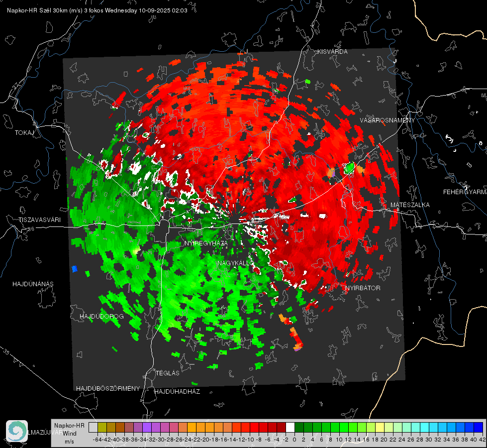Click the '42' legend value
This screenshot has height=448, width=487.
(483, 440)
